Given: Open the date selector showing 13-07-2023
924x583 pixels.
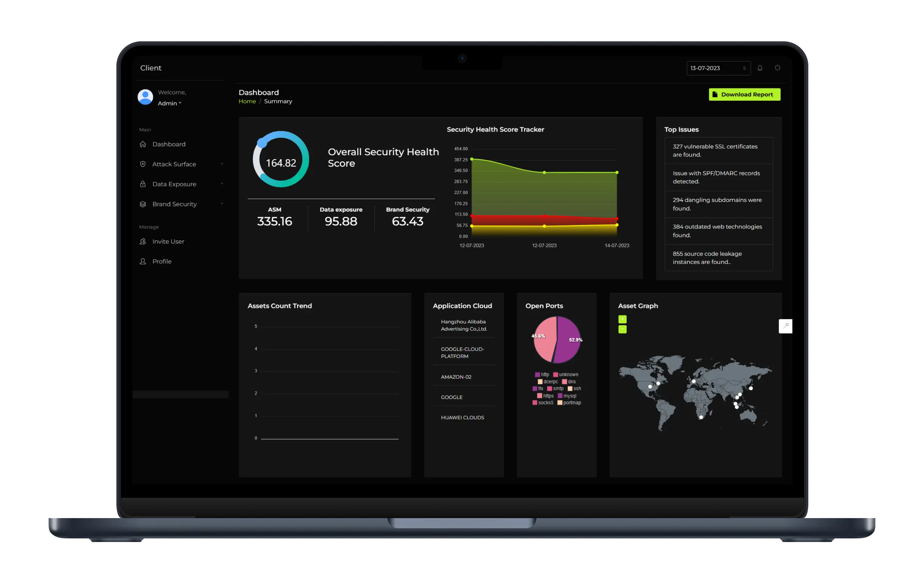Looking at the screenshot, I should (718, 68).
